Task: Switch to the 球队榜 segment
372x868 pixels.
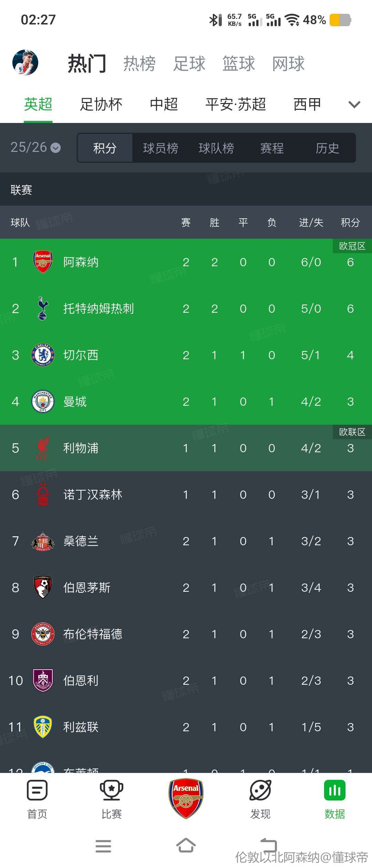Action: coord(216,148)
